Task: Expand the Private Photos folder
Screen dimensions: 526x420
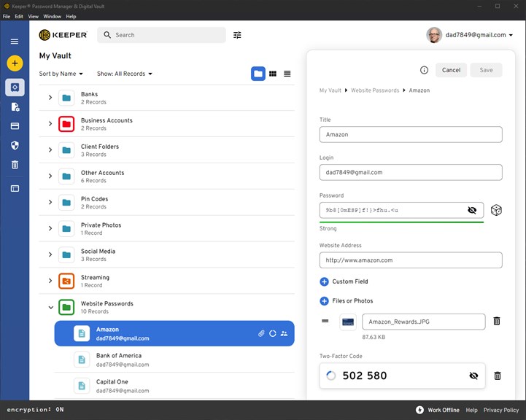Action: pyautogui.click(x=50, y=228)
